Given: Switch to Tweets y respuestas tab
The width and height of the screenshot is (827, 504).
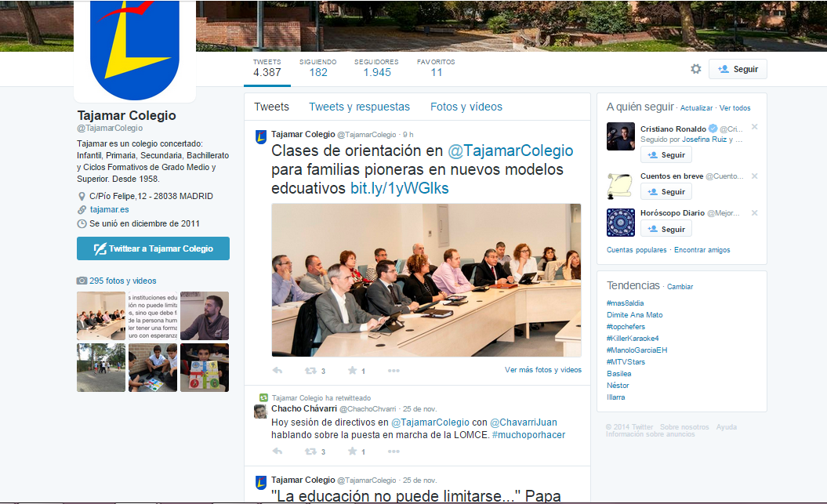Looking at the screenshot, I should (x=359, y=107).
